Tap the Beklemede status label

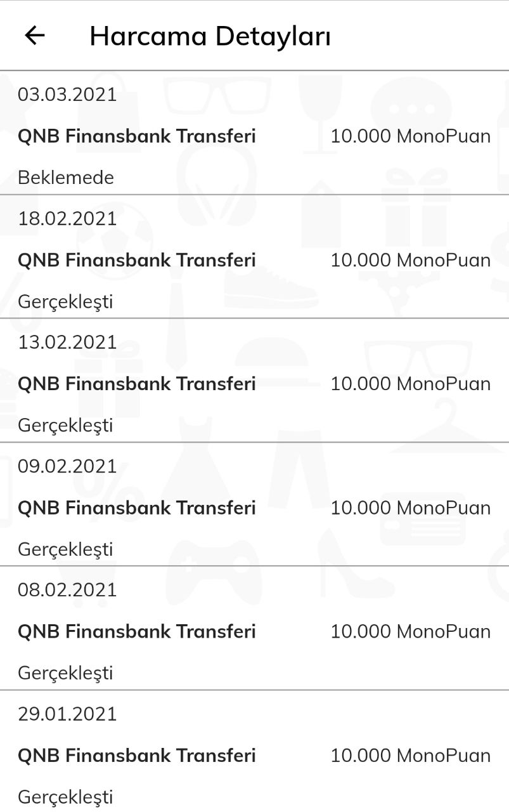(x=66, y=178)
